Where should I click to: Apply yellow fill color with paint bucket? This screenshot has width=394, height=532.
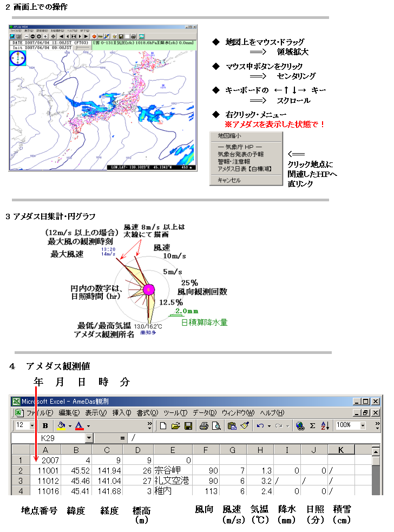(x=61, y=425)
